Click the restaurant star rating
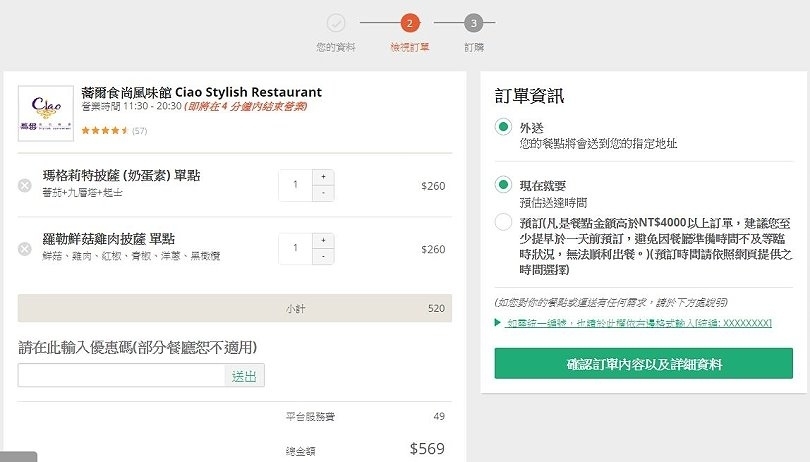 [103, 130]
